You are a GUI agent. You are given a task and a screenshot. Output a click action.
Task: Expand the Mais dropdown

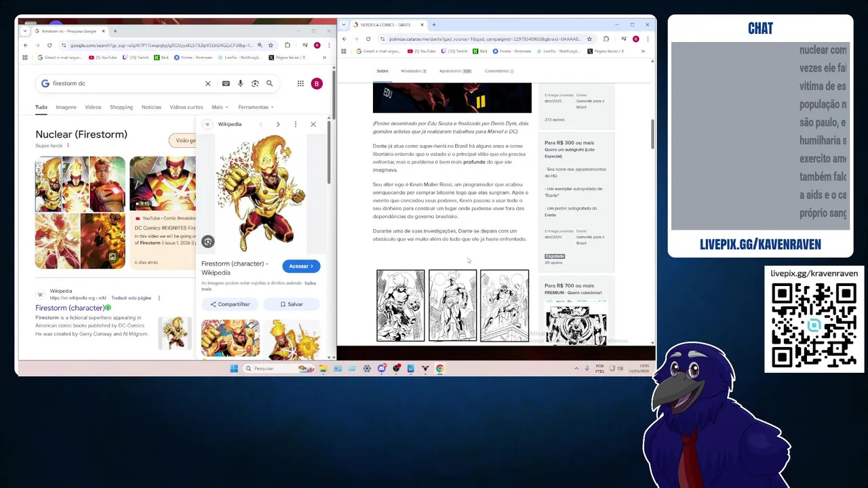(x=220, y=107)
